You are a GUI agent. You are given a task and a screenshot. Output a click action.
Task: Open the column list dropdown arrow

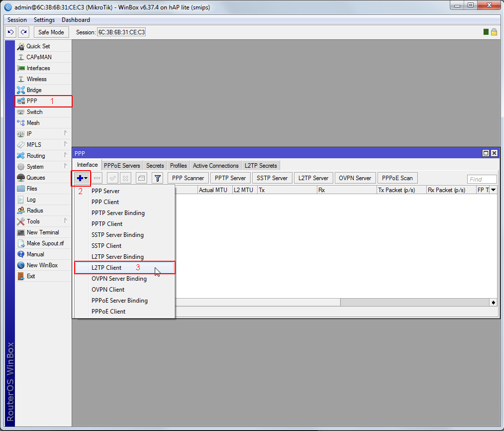coord(493,190)
